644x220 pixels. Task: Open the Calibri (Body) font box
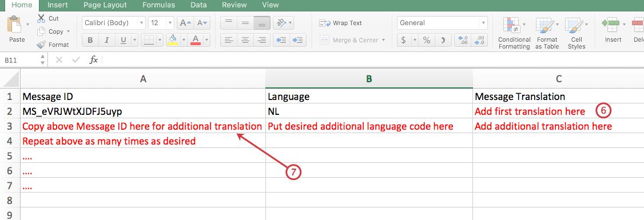(114, 23)
